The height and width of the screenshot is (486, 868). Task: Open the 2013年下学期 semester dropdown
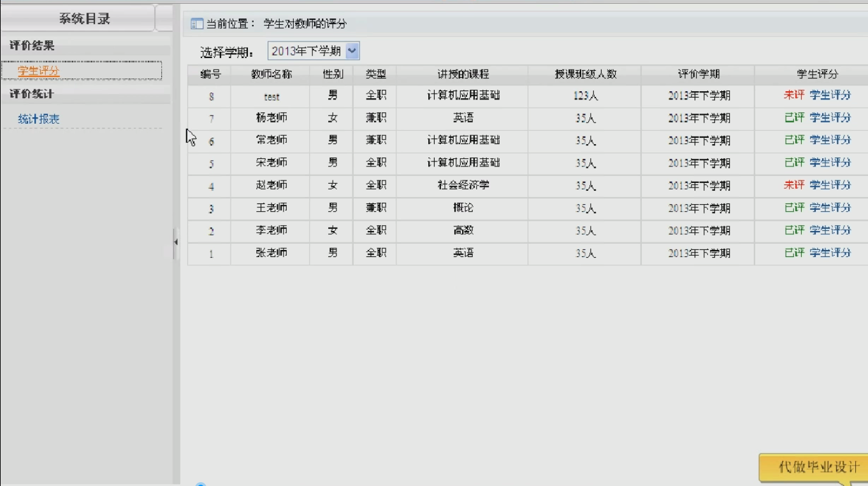click(352, 51)
